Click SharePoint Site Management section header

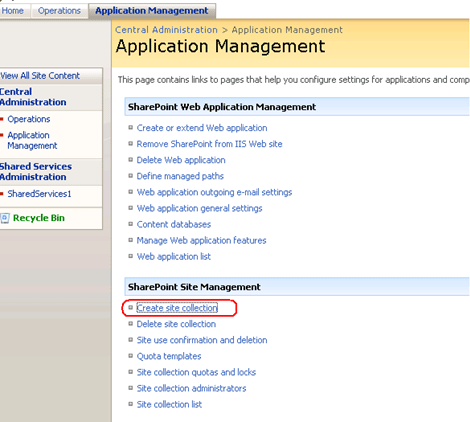click(x=194, y=287)
